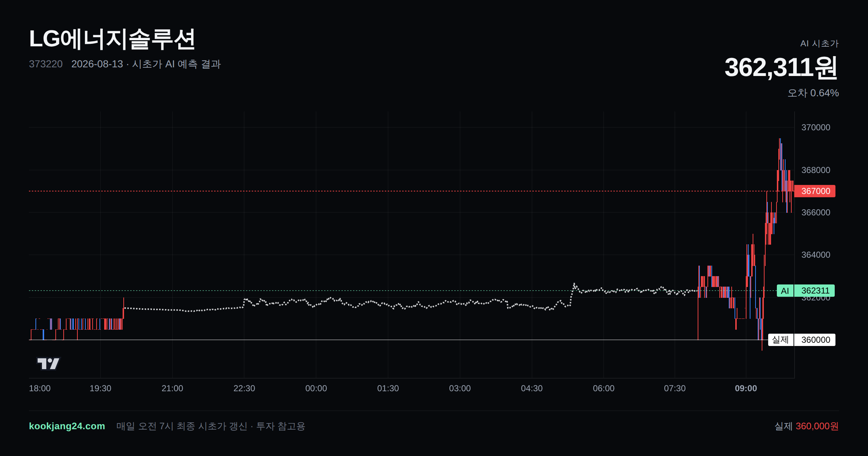Click the white 실제 360000 price label

[802, 340]
